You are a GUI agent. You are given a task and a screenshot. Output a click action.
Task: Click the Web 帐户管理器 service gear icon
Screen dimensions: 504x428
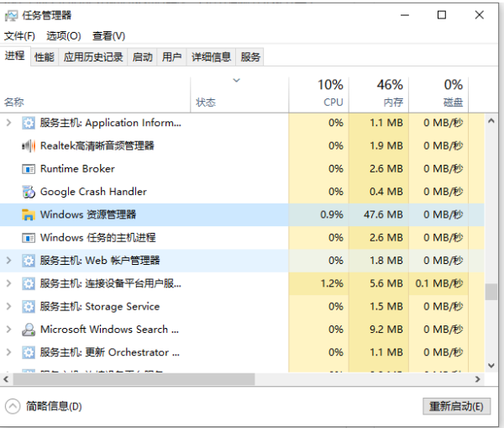tap(29, 261)
